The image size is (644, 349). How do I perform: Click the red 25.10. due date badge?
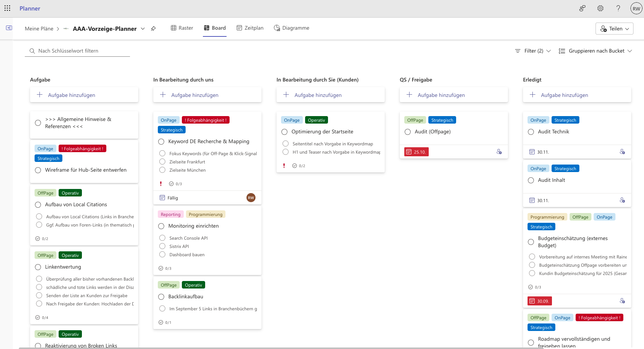point(416,152)
